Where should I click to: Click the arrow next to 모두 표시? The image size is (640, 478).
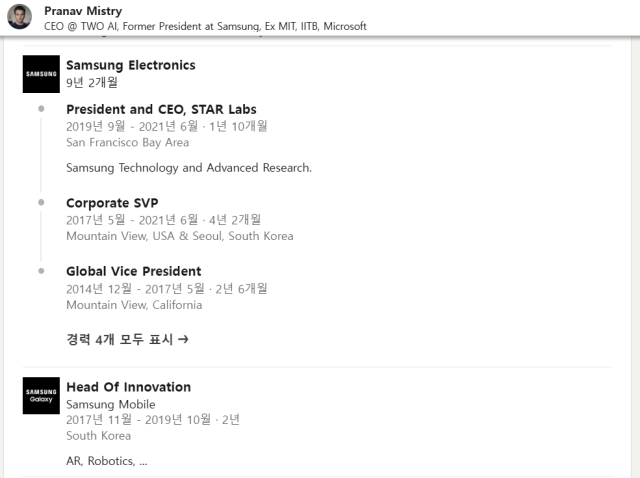click(x=183, y=339)
